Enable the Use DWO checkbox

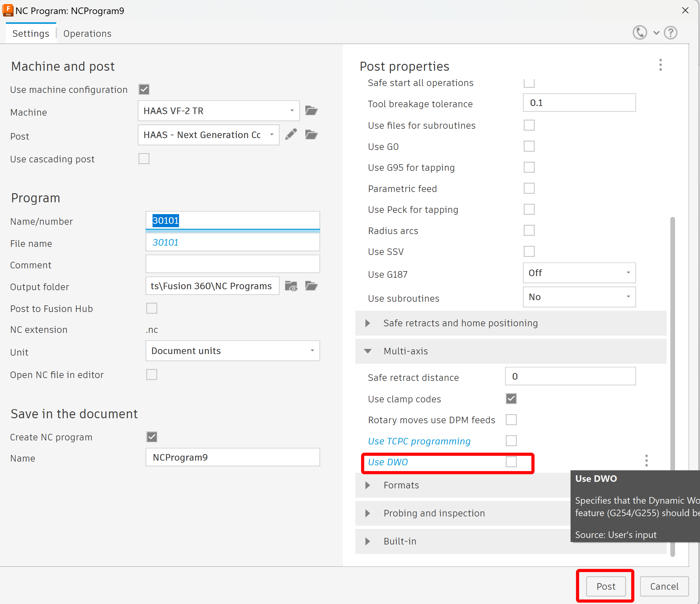click(511, 462)
